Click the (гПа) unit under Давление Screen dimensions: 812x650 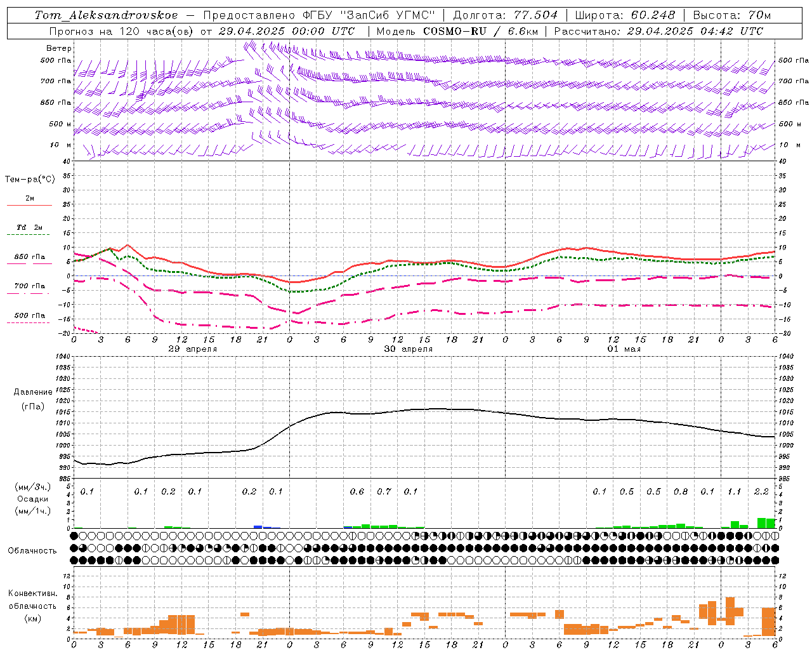click(x=33, y=406)
